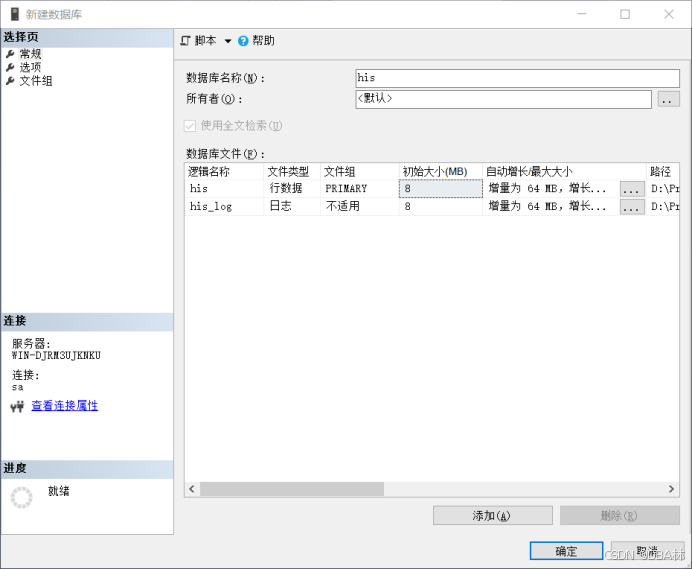Click the horizontal scrollbar left arrow

(192, 489)
